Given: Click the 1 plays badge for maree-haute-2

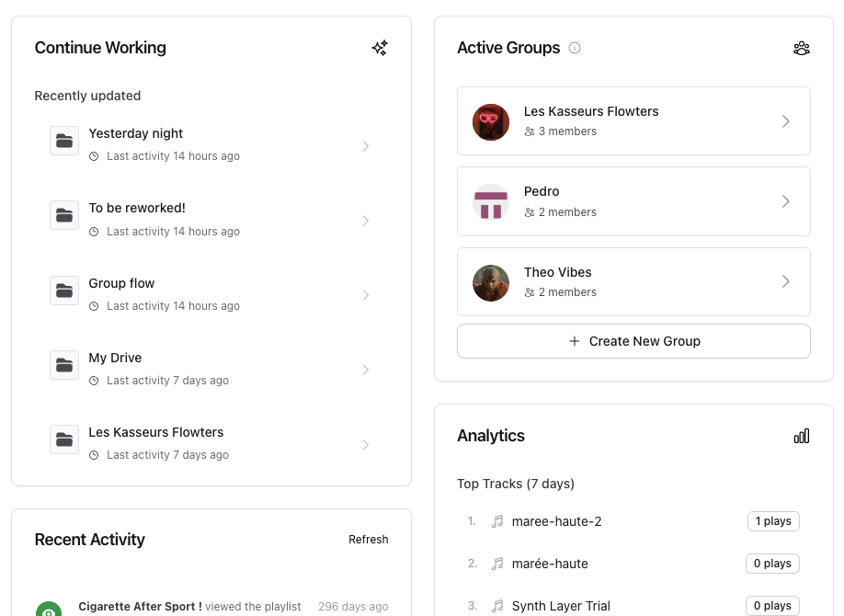Looking at the screenshot, I should pos(772,521).
